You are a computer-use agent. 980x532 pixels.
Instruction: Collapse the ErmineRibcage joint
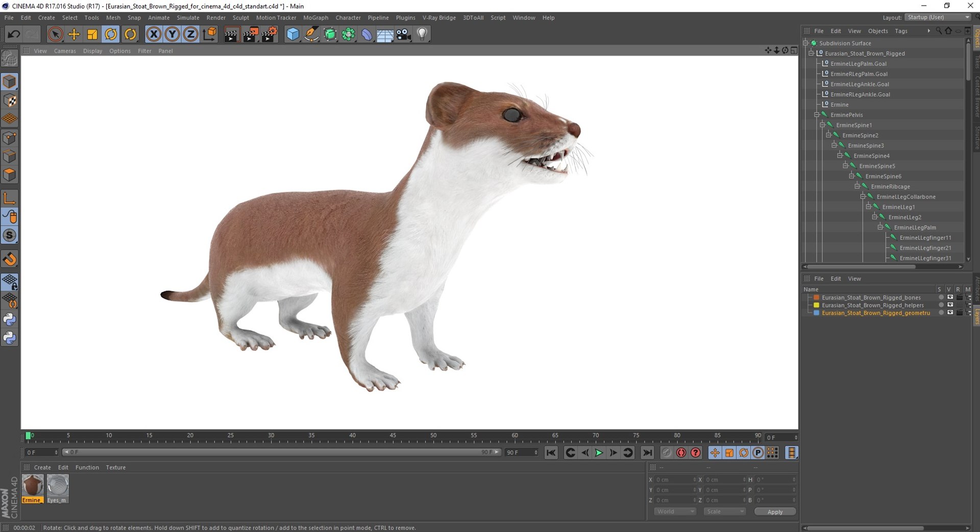point(857,186)
